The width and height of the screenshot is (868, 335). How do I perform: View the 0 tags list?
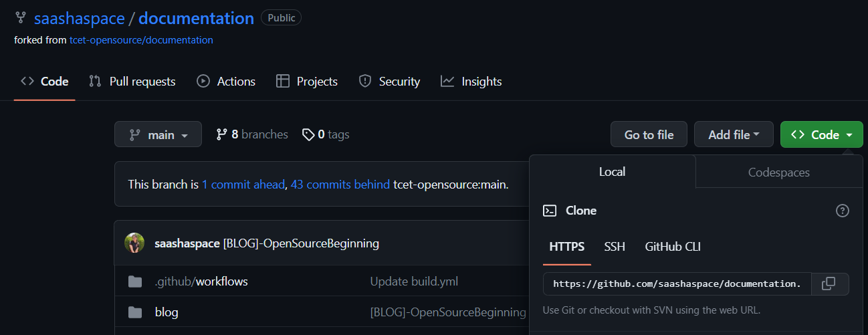pyautogui.click(x=326, y=134)
